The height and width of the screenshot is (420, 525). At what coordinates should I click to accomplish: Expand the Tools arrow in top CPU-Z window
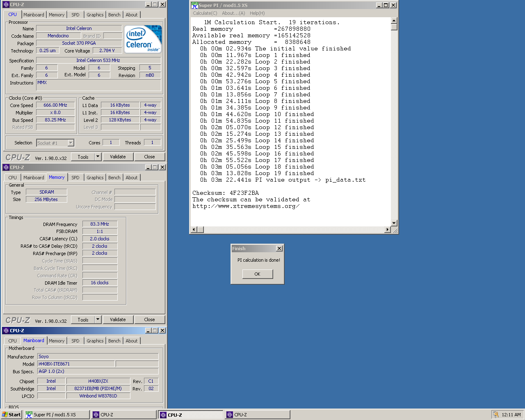98,157
